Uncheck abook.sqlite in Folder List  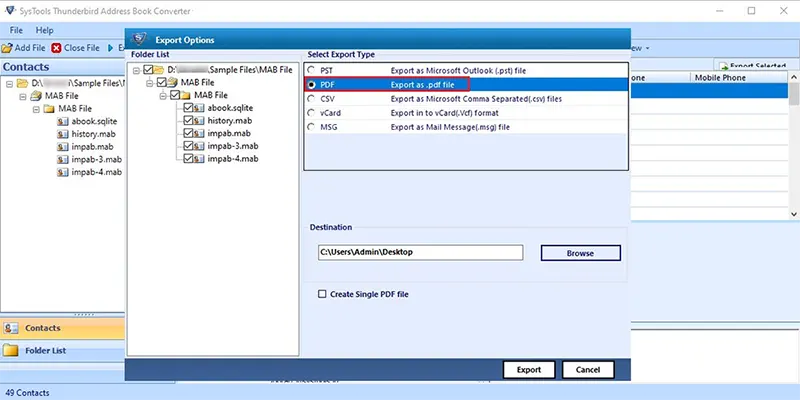188,108
